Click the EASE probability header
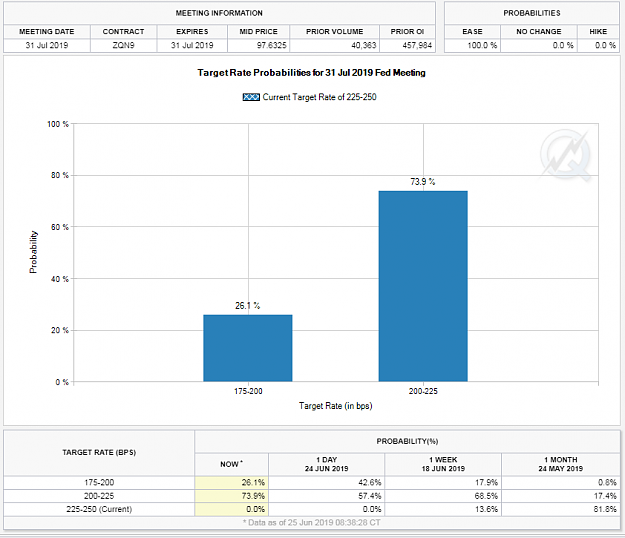Image resolution: width=625 pixels, height=538 pixels. click(472, 31)
